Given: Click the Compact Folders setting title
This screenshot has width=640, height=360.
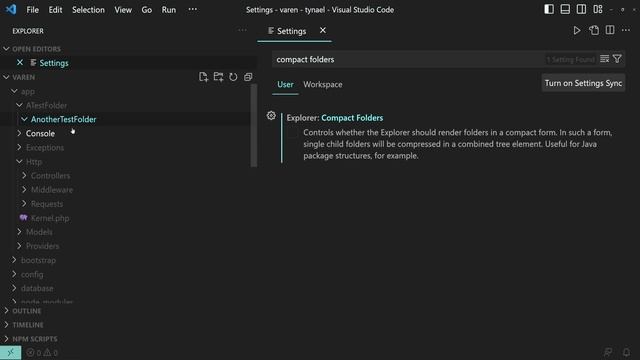Looking at the screenshot, I should pyautogui.click(x=335, y=118).
